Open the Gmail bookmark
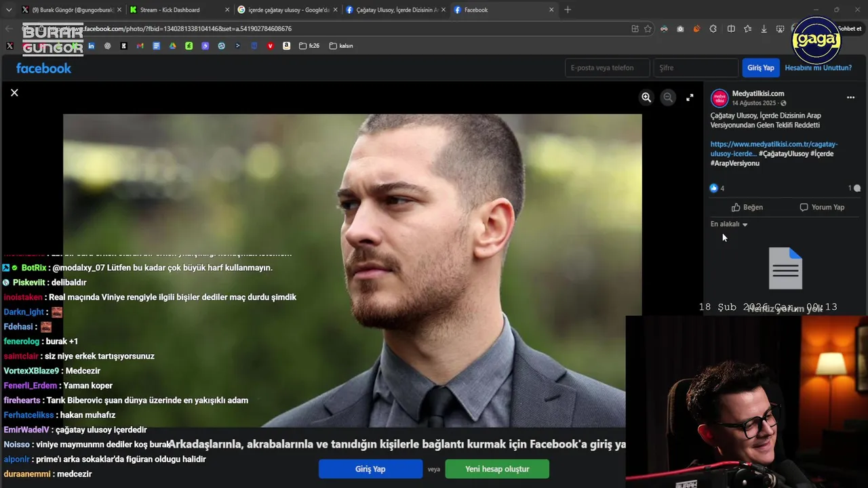The width and height of the screenshot is (868, 488). [140, 46]
